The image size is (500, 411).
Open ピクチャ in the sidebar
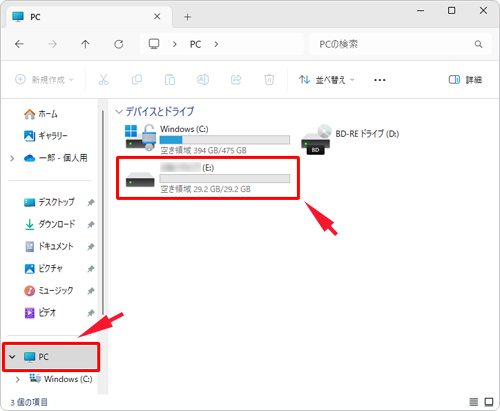point(43,268)
